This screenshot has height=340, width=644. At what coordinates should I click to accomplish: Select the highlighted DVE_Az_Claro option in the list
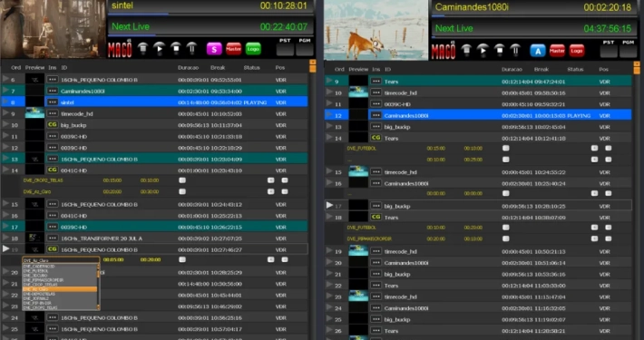click(x=60, y=289)
